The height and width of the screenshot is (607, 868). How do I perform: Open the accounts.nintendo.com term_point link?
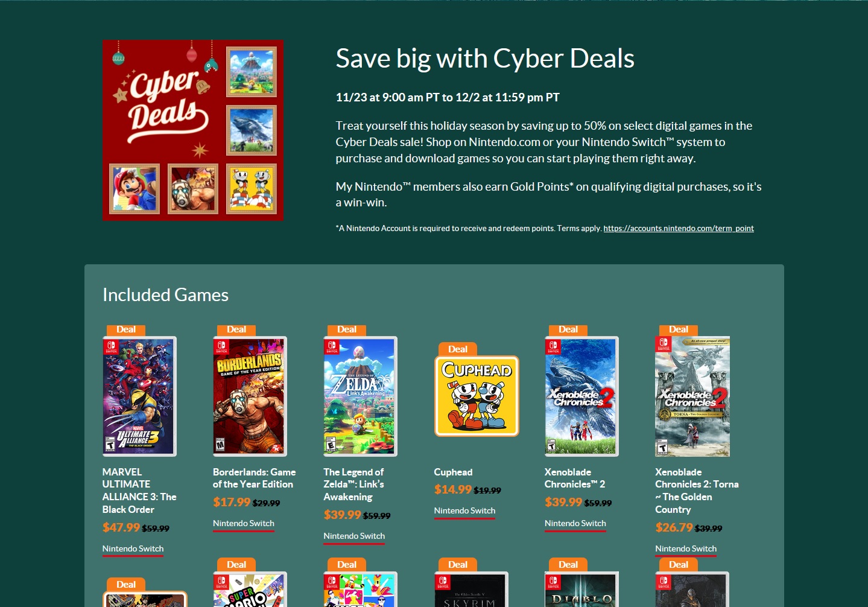(679, 228)
